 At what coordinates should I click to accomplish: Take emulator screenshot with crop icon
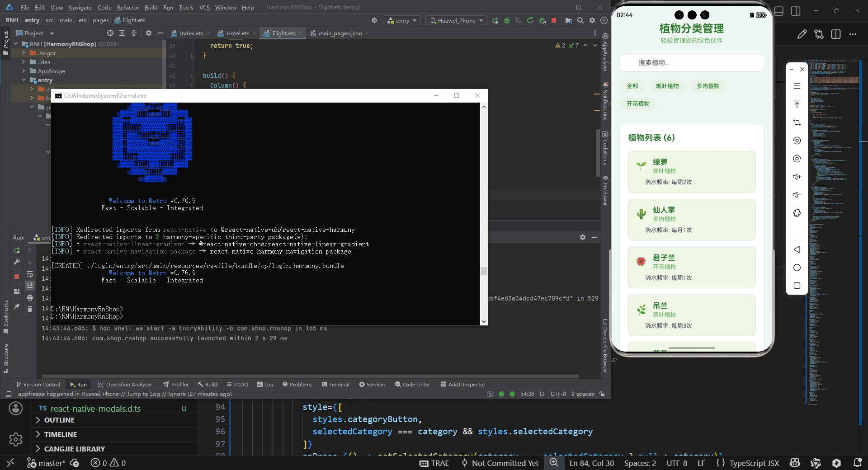pos(797,122)
